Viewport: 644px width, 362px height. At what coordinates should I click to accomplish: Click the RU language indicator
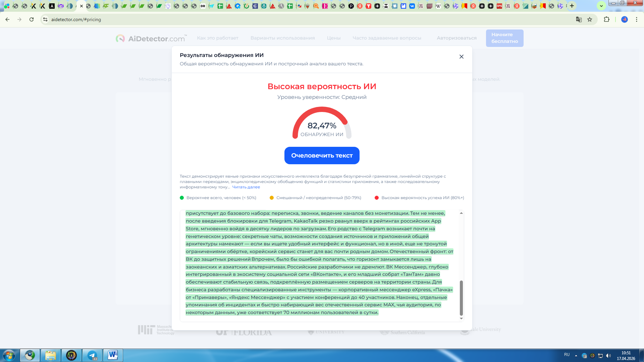[x=567, y=355]
